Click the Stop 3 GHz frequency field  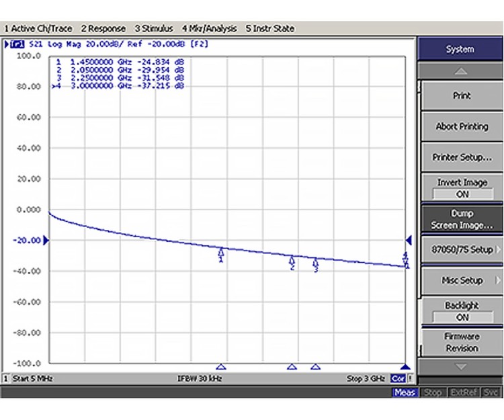pyautogui.click(x=366, y=378)
